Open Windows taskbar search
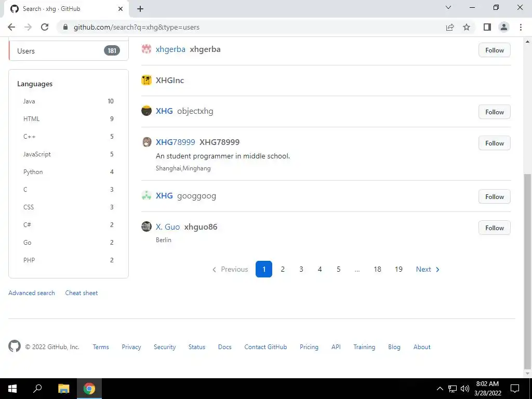532x399 pixels. [x=37, y=389]
